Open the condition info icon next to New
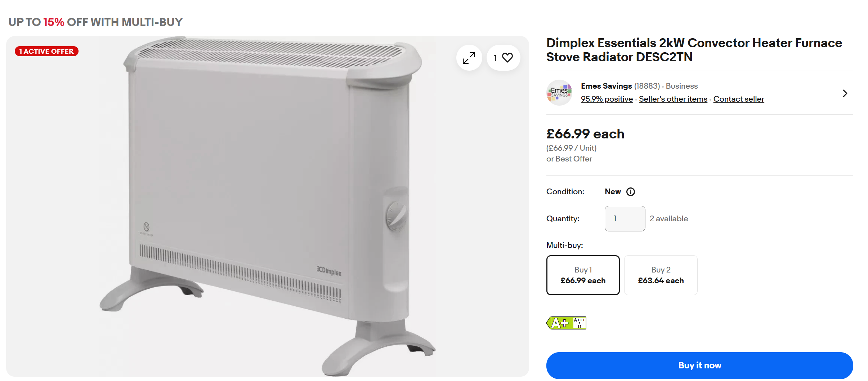This screenshot has height=381, width=868. [631, 192]
